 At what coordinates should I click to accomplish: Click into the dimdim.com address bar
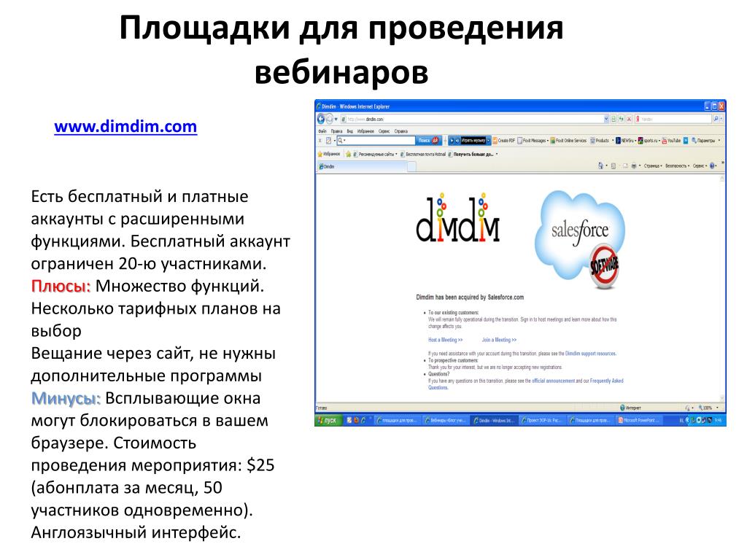click(x=472, y=119)
